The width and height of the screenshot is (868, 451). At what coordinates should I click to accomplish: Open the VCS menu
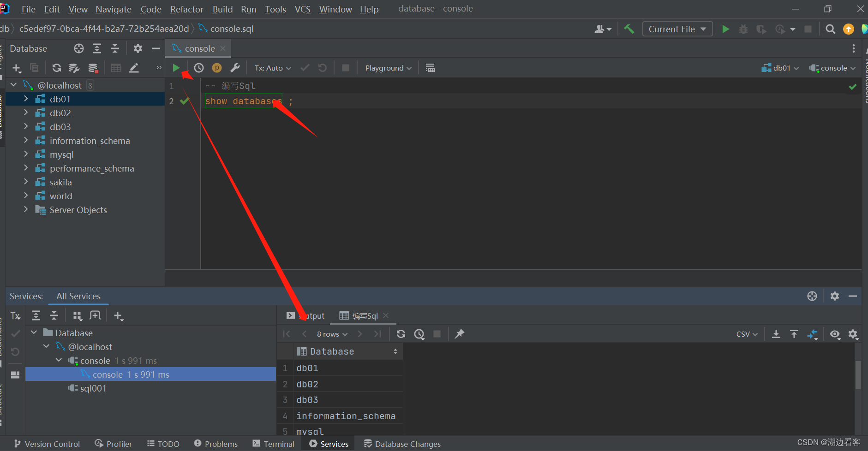click(x=303, y=9)
